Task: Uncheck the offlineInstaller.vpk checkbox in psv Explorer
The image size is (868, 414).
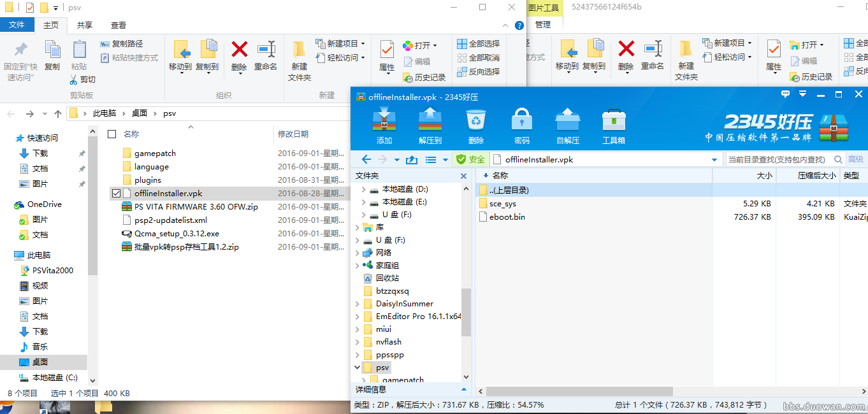Action: (115, 193)
